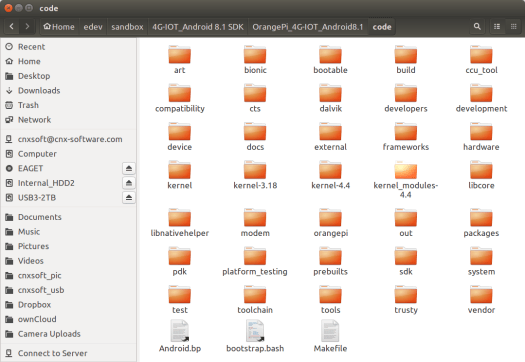Switch to list view layout
Image resolution: width=525 pixels, height=362 pixels.
pos(497,26)
